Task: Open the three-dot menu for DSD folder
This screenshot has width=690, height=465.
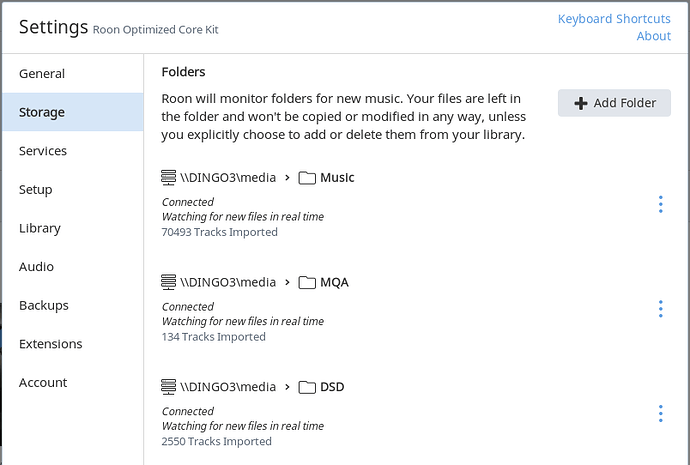Action: [661, 414]
